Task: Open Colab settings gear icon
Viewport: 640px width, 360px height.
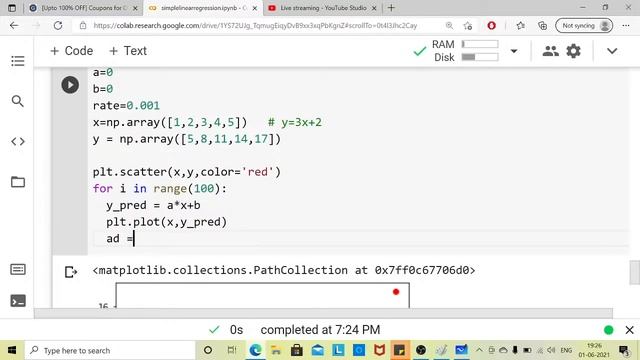Action: pos(573,51)
